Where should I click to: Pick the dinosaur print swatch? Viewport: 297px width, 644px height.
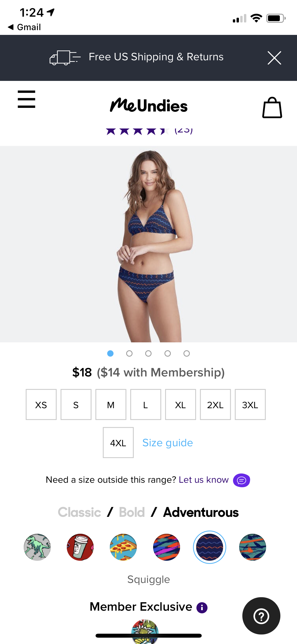coord(37,547)
